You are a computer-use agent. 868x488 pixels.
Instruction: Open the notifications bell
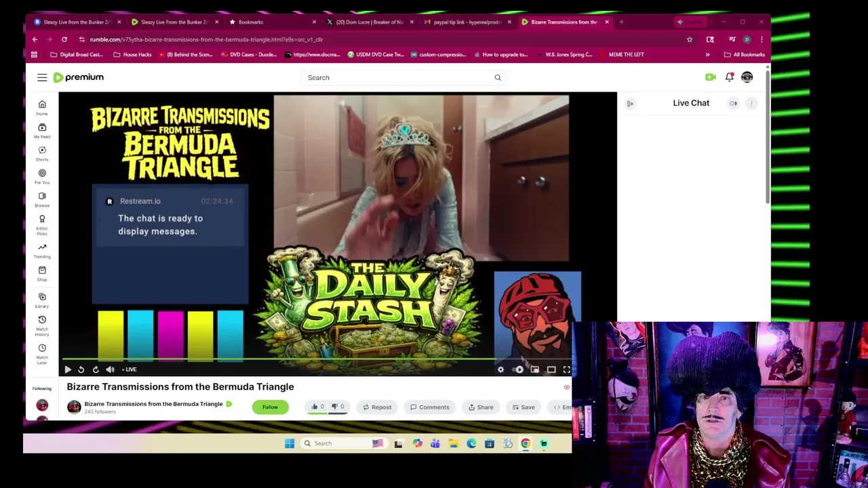[729, 77]
